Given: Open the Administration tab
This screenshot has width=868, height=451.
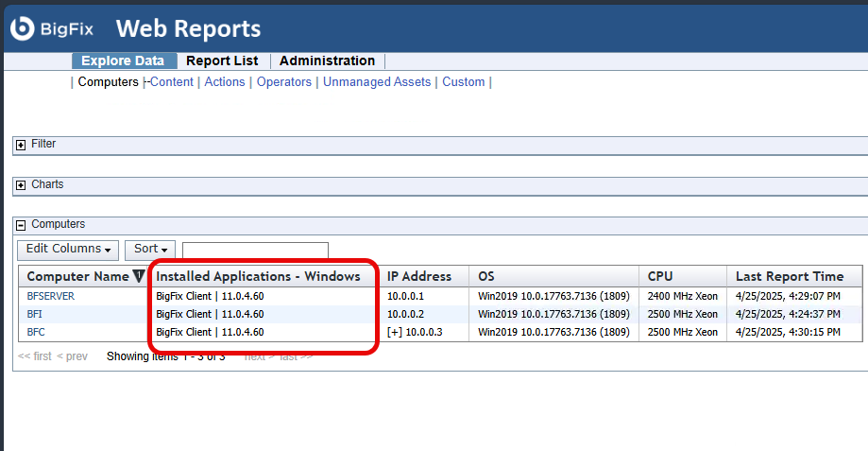Looking at the screenshot, I should 327,61.
